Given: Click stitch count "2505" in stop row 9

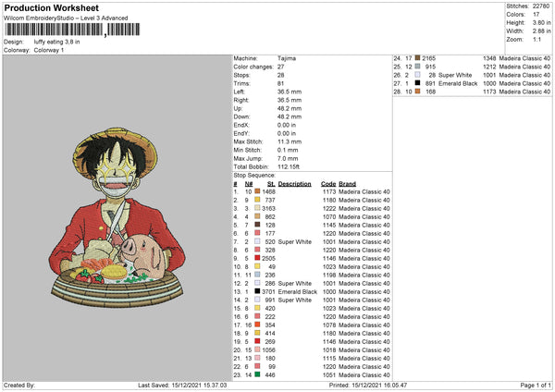Looking at the screenshot, I should [268, 258].
